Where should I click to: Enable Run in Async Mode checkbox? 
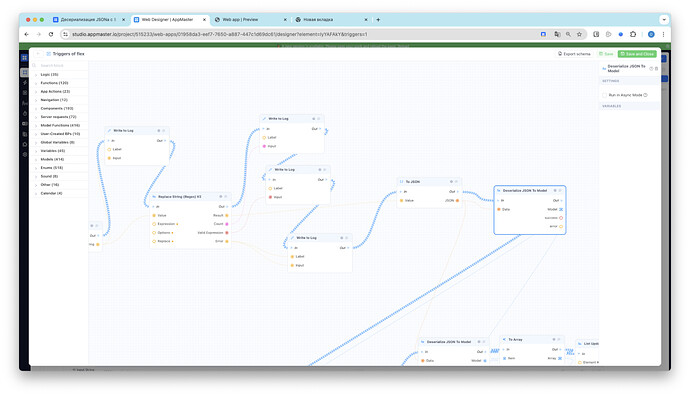(x=605, y=95)
